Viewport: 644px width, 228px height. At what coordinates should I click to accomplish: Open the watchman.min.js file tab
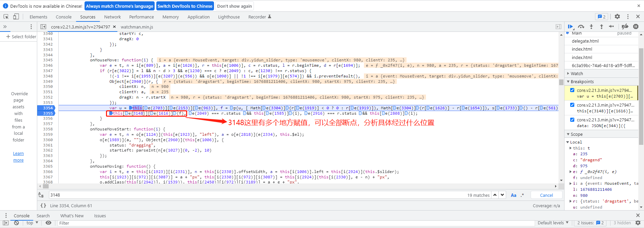137,27
